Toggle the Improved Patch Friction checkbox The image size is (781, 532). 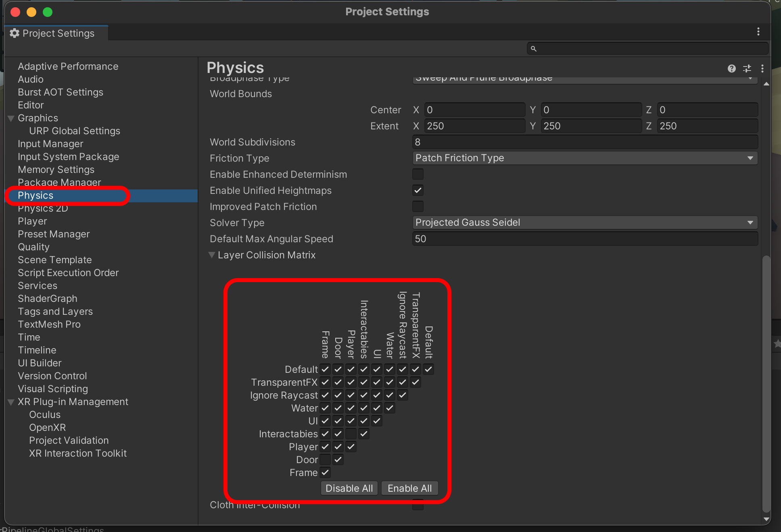pos(418,206)
